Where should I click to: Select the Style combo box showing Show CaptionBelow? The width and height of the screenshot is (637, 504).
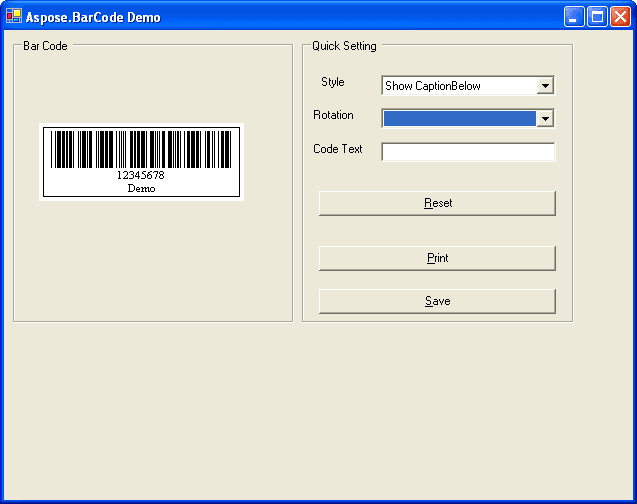pos(468,86)
